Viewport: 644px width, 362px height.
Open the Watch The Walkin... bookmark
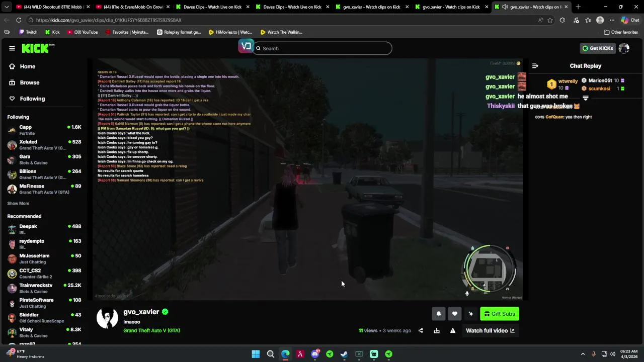click(x=281, y=32)
